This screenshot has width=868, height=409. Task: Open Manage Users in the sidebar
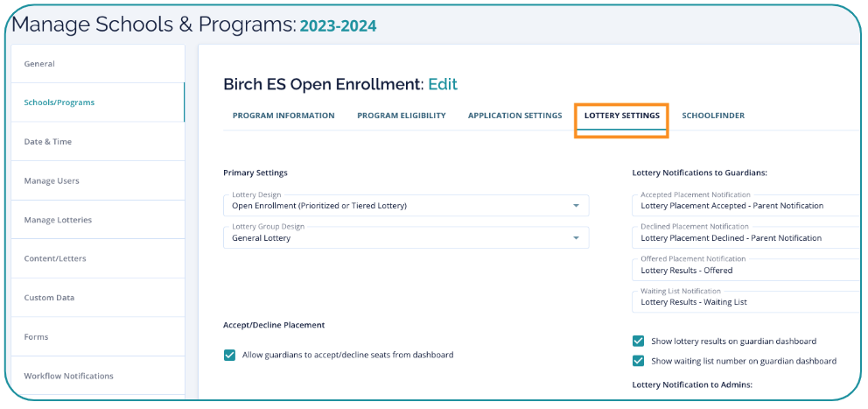click(52, 181)
